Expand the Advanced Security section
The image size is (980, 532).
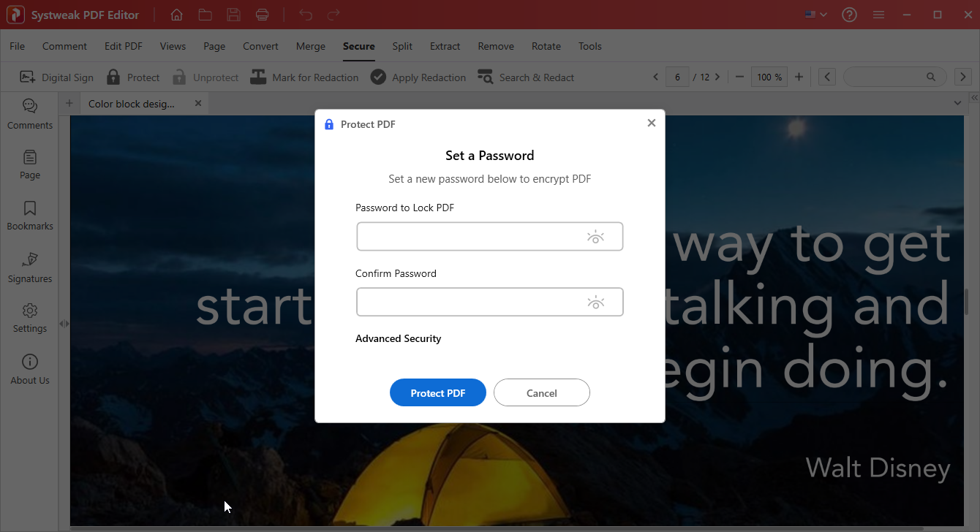pos(398,338)
